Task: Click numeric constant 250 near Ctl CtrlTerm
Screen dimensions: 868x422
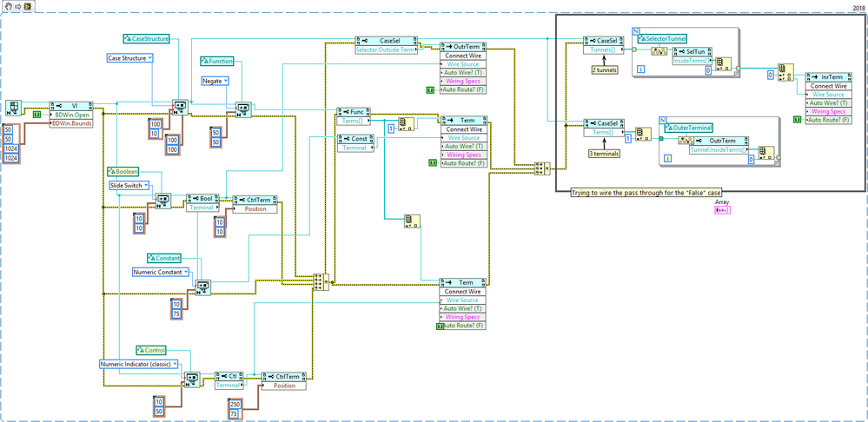Action: pos(235,403)
